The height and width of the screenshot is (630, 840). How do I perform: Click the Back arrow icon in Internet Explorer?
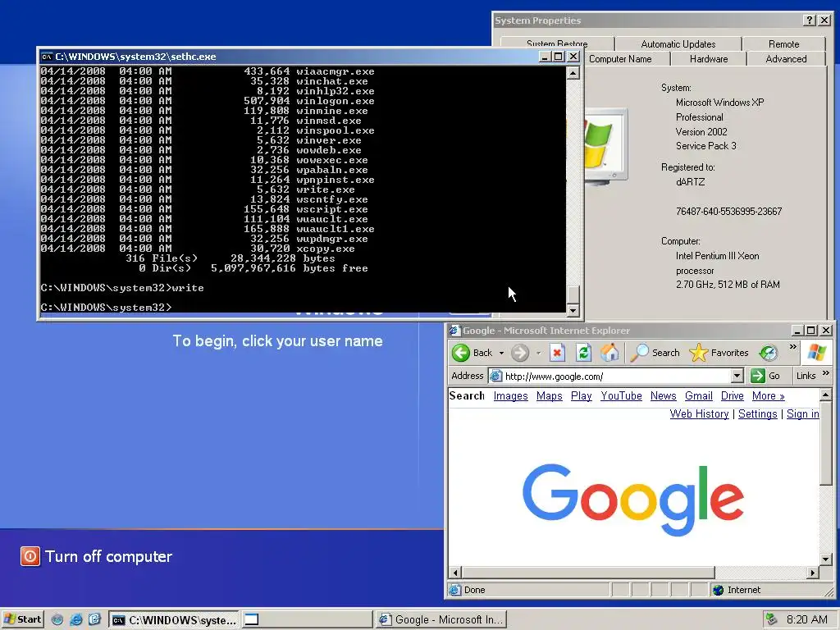click(461, 353)
